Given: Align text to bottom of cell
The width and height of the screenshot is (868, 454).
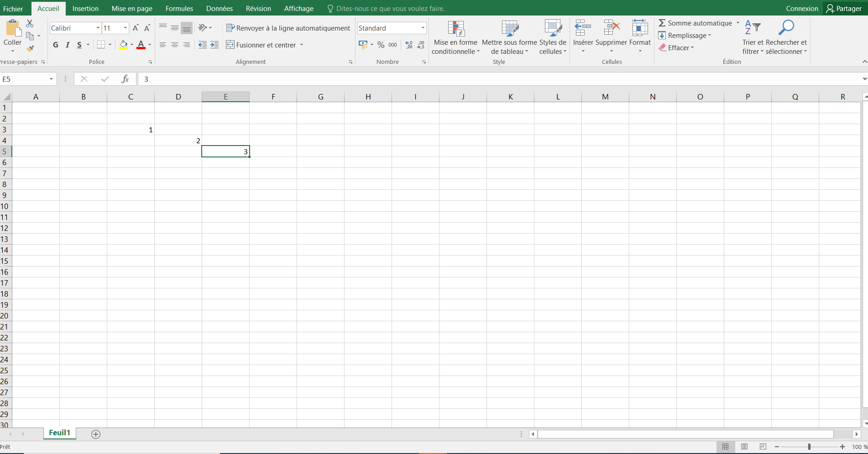Looking at the screenshot, I should [187, 28].
